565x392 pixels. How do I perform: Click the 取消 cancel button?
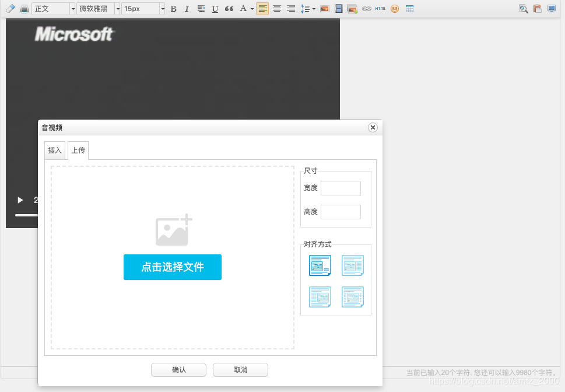[240, 370]
